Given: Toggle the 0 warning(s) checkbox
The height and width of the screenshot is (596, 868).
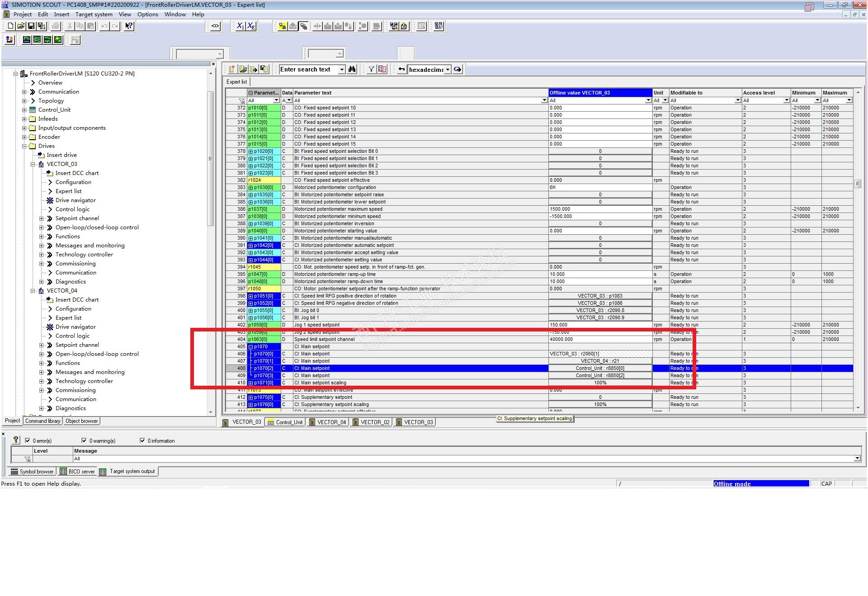Looking at the screenshot, I should 84,440.
